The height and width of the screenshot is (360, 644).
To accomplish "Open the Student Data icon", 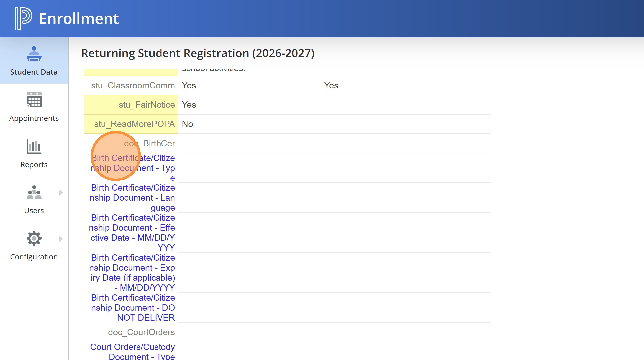I will pyautogui.click(x=34, y=54).
